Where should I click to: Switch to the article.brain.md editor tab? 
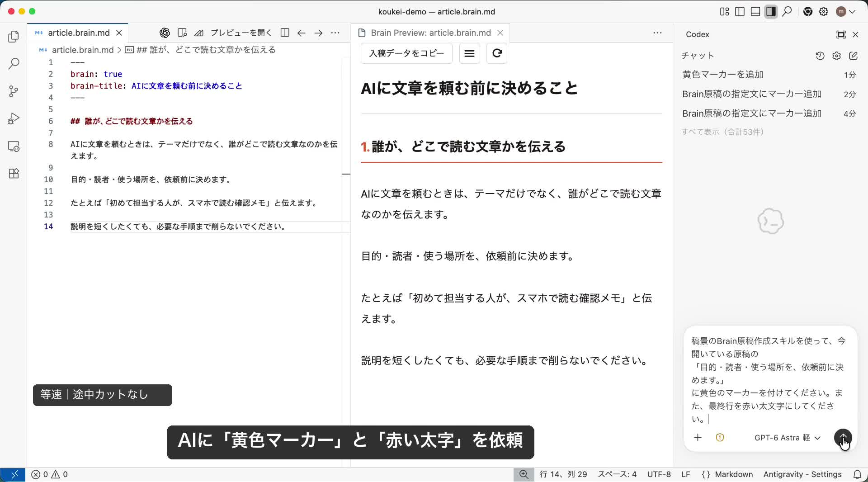pyautogui.click(x=79, y=33)
